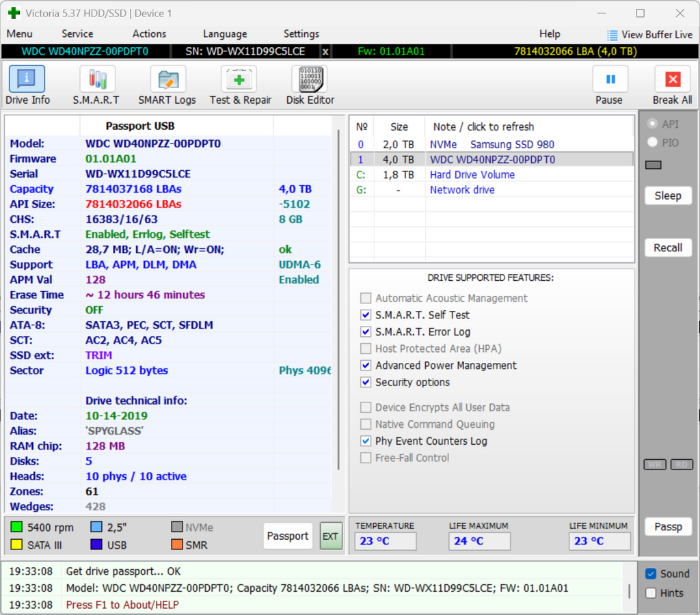Launch the Disk Editor icon

coord(310,79)
